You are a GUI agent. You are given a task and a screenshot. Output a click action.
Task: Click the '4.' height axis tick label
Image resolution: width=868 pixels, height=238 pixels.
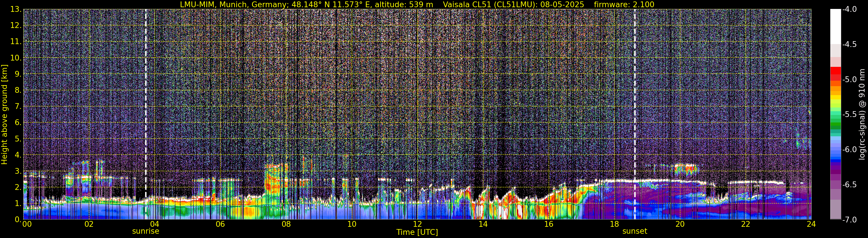click(x=18, y=155)
